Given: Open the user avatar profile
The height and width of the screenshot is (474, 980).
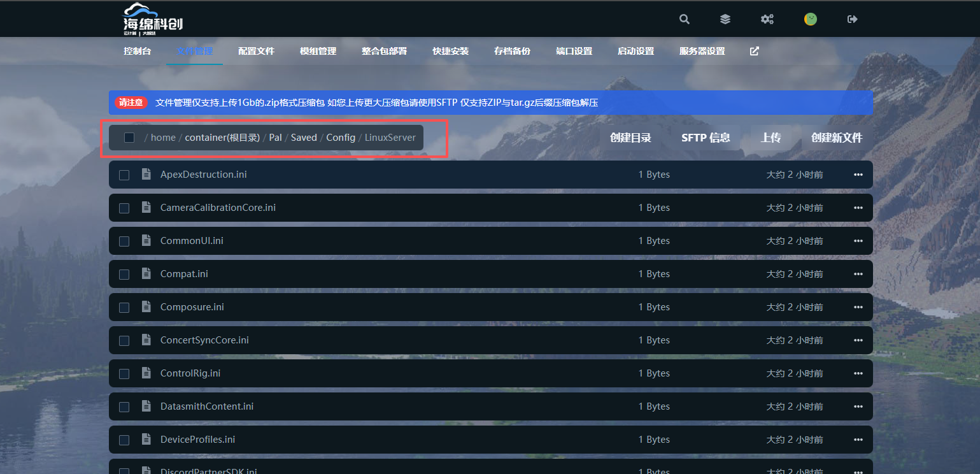Looking at the screenshot, I should coord(810,19).
